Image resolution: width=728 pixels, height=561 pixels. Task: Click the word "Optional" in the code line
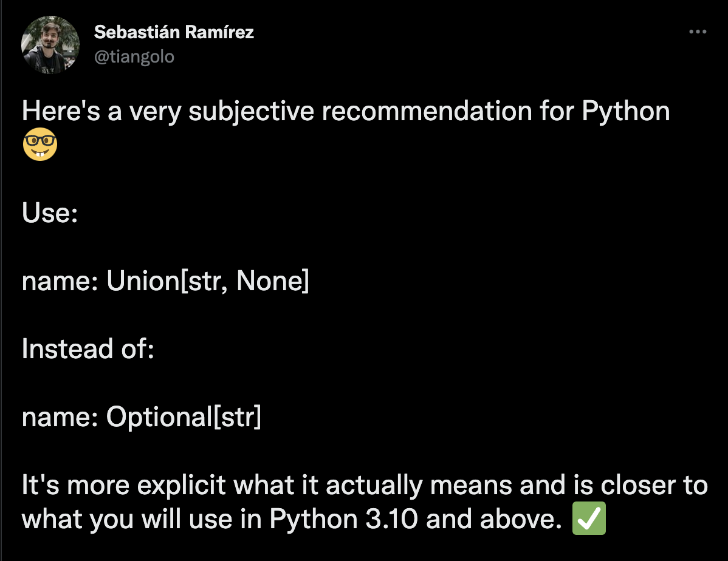(x=159, y=417)
